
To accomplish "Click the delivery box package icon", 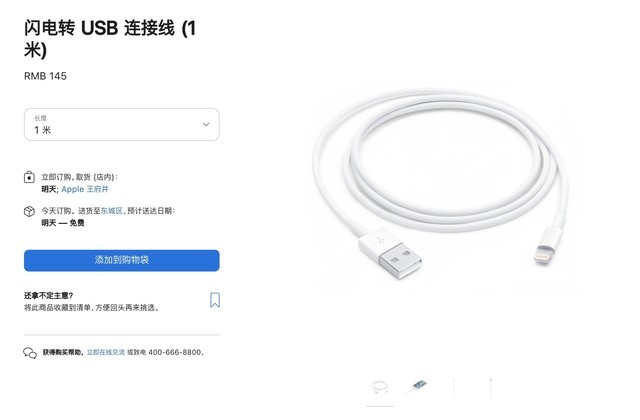I will tap(29, 211).
